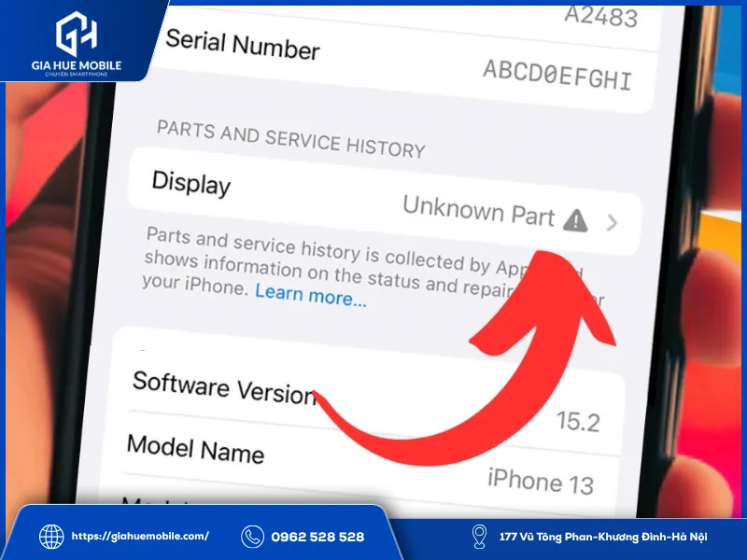Open the Learn more... link

point(311,295)
